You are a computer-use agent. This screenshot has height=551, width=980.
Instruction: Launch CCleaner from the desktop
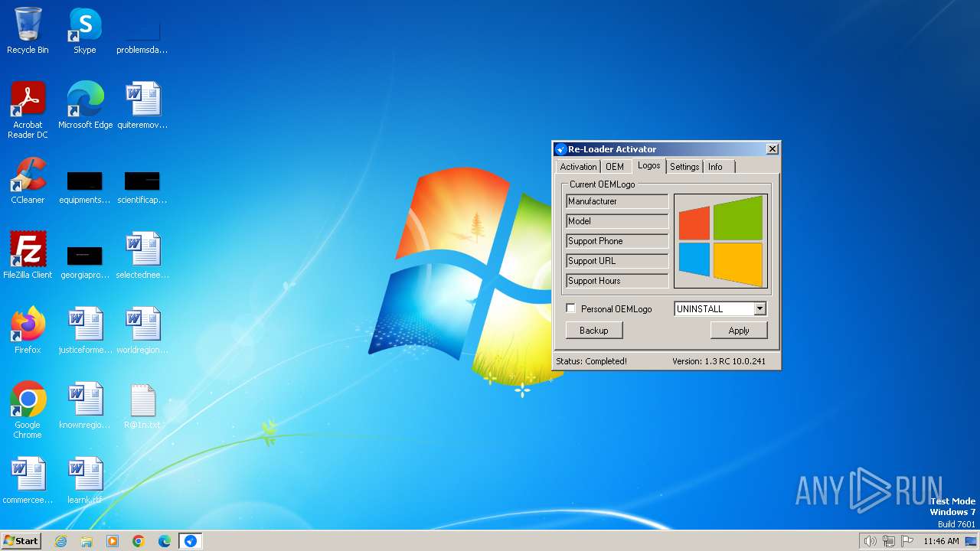point(28,181)
